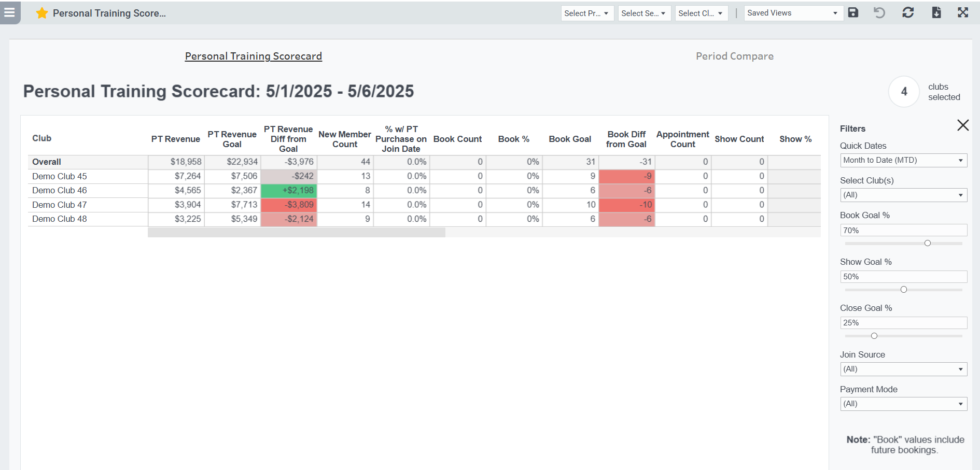Click the favorite star next to report title
Screen dimensions: 980x470
pos(41,13)
